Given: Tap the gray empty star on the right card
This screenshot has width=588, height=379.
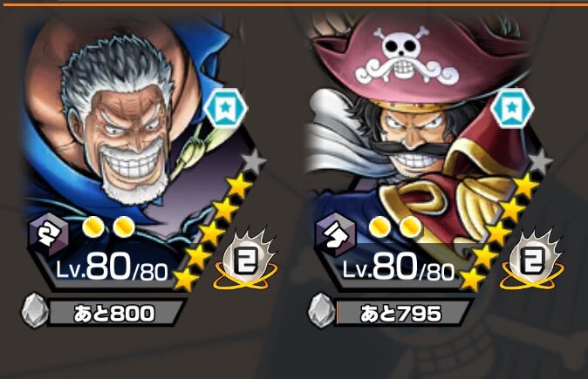Looking at the screenshot, I should [x=541, y=160].
